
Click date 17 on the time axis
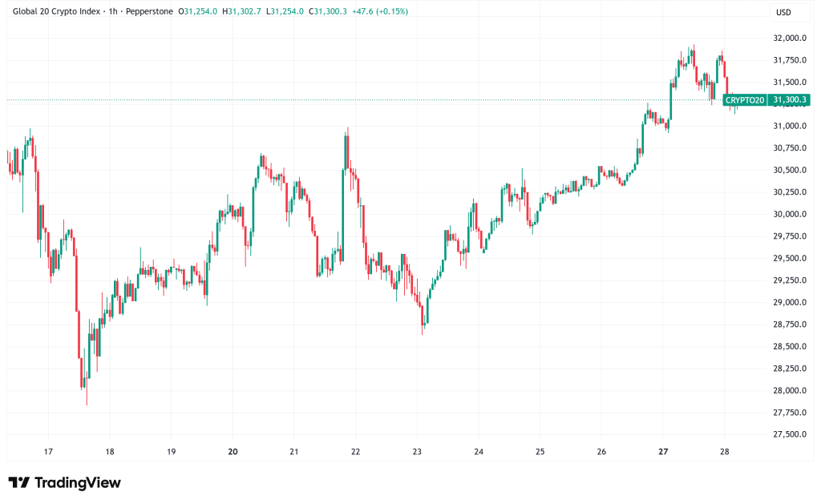click(x=48, y=451)
